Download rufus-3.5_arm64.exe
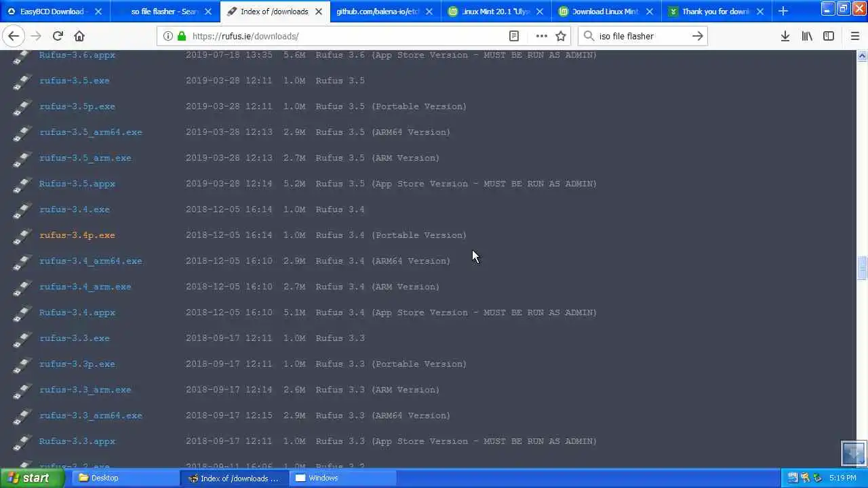This screenshot has height=488, width=868. [91, 132]
